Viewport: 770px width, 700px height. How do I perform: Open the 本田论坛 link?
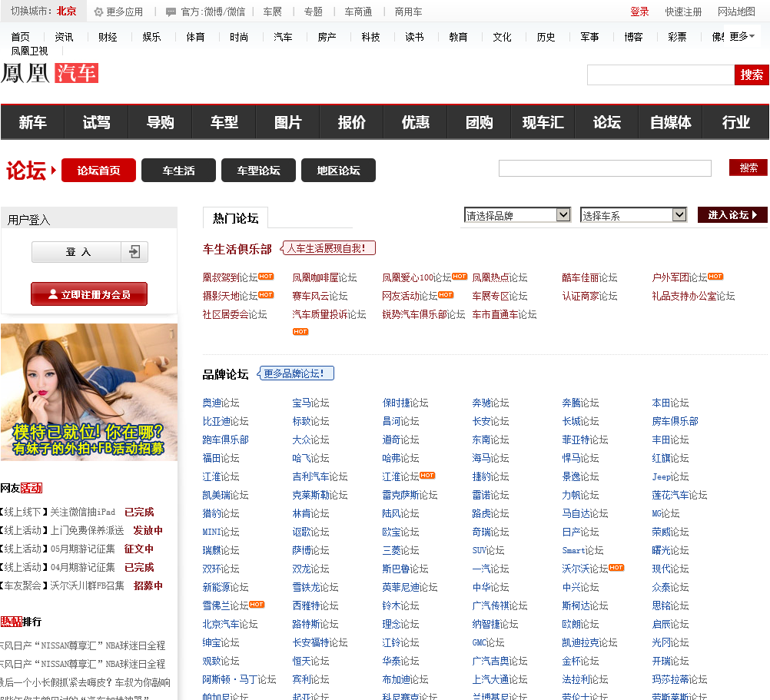click(x=670, y=403)
